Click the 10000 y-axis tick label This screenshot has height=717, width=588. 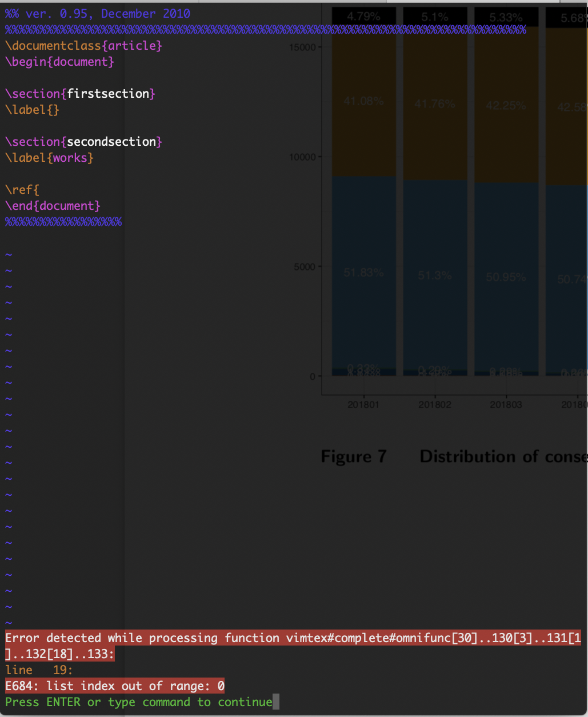(x=302, y=157)
